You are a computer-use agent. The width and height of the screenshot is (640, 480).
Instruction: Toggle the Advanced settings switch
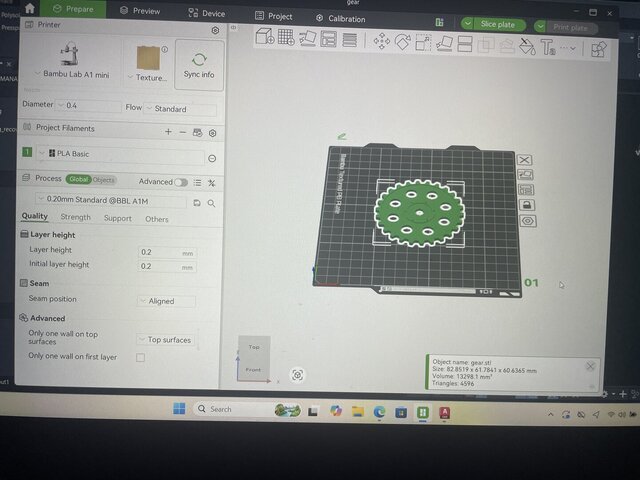[180, 182]
